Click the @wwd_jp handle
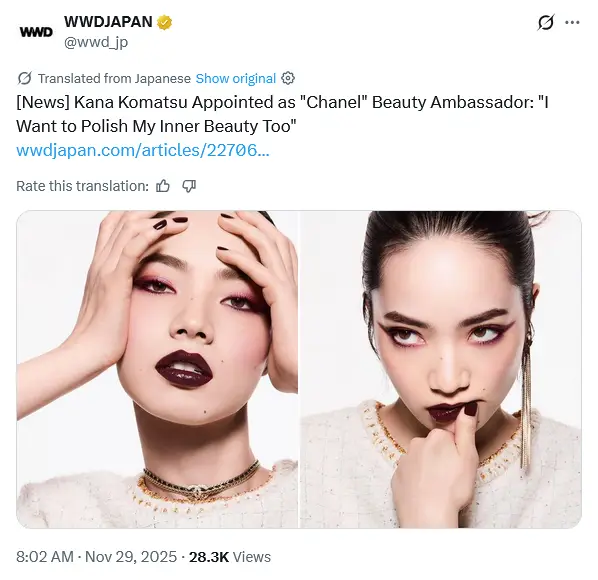Image resolution: width=598 pixels, height=580 pixels. click(96, 42)
